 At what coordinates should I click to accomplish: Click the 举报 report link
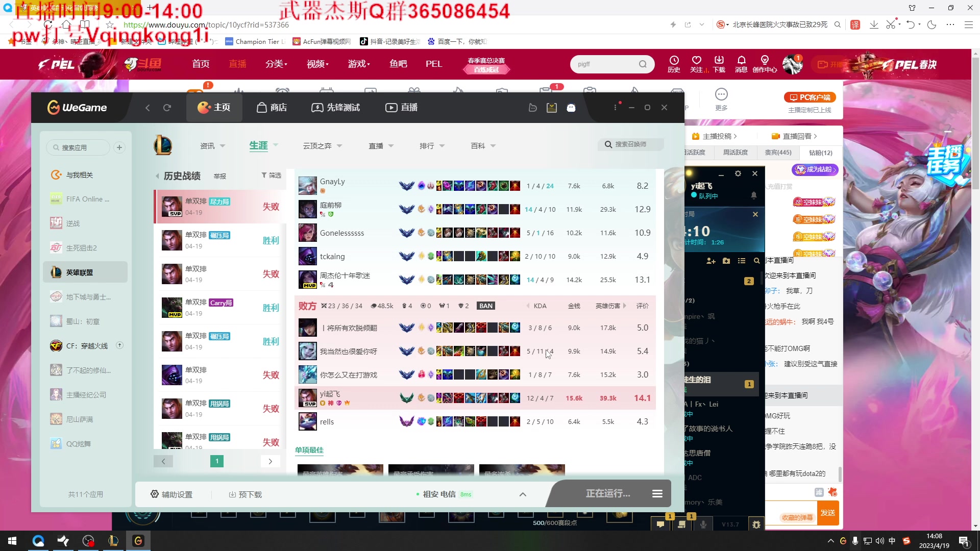(220, 177)
